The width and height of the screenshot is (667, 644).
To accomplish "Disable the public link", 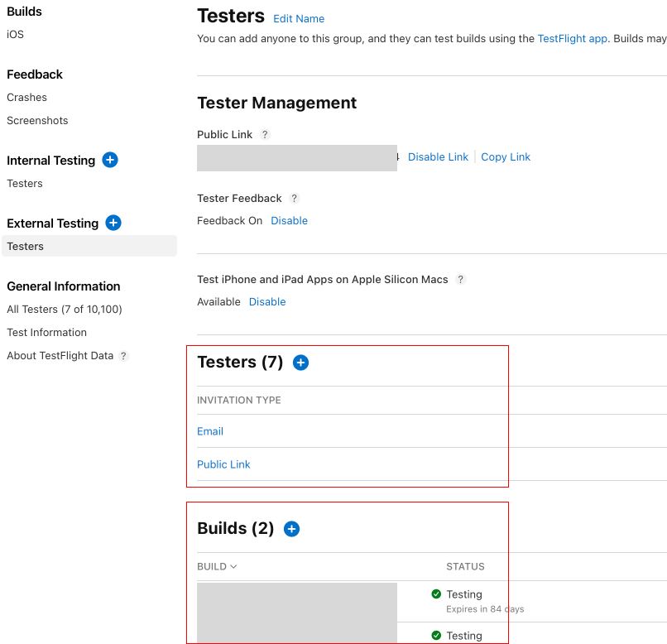I will tap(438, 157).
